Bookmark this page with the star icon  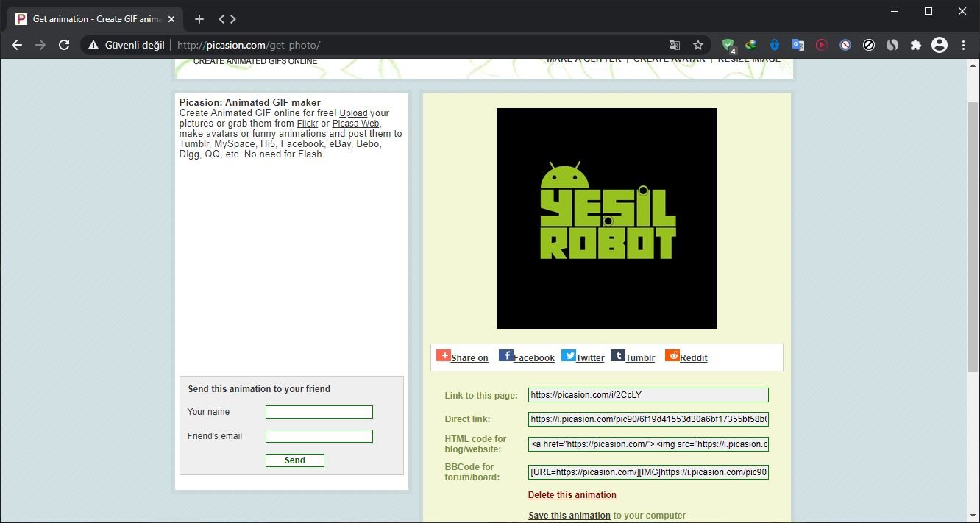click(x=698, y=45)
